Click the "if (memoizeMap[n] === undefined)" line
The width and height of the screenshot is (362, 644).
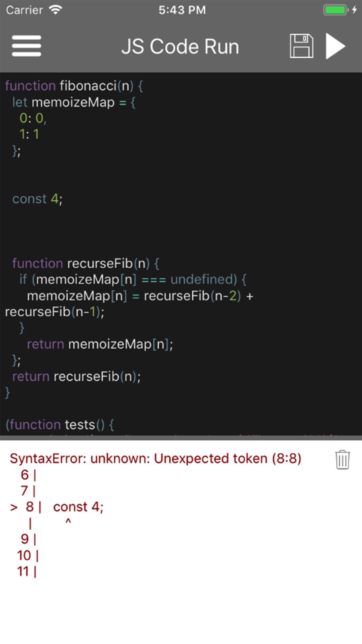133,279
